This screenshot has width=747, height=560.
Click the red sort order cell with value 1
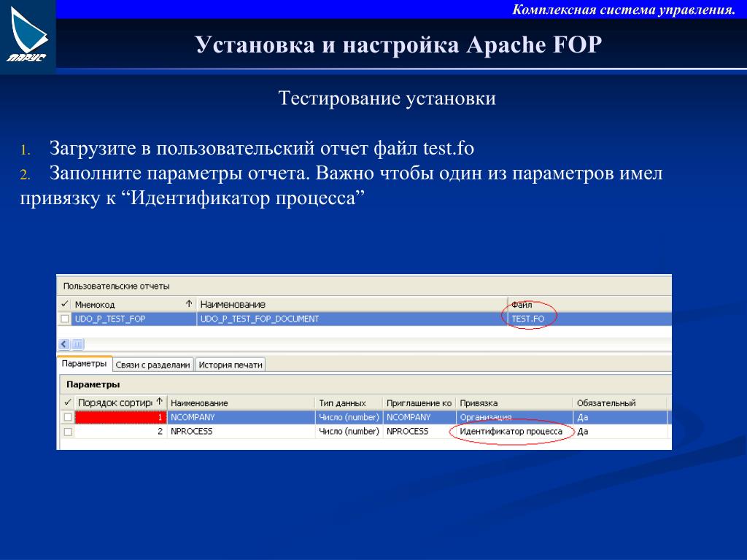point(120,417)
